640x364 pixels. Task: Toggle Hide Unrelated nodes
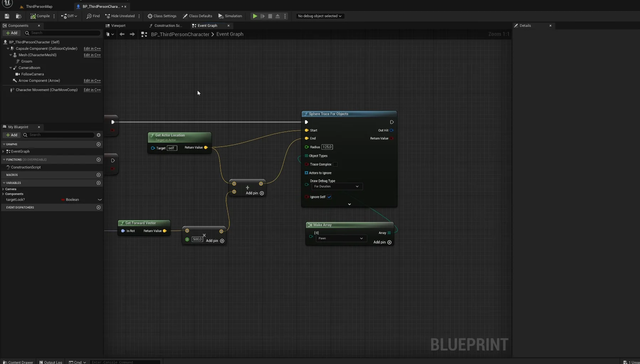(120, 16)
